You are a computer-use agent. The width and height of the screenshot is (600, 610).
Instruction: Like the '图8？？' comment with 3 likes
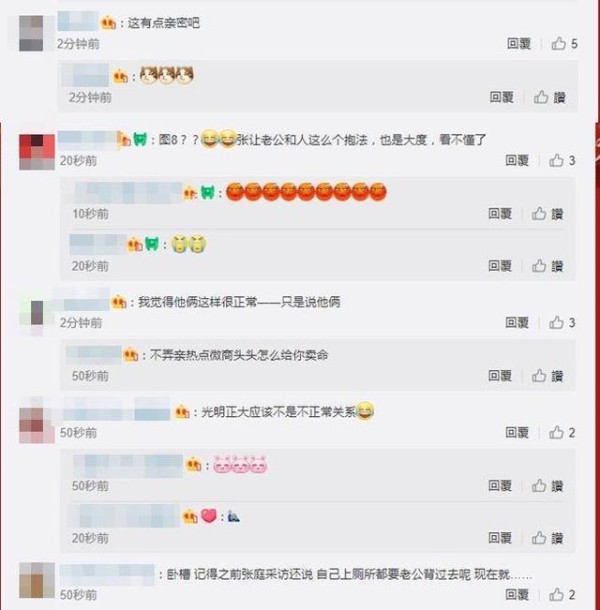(562, 160)
